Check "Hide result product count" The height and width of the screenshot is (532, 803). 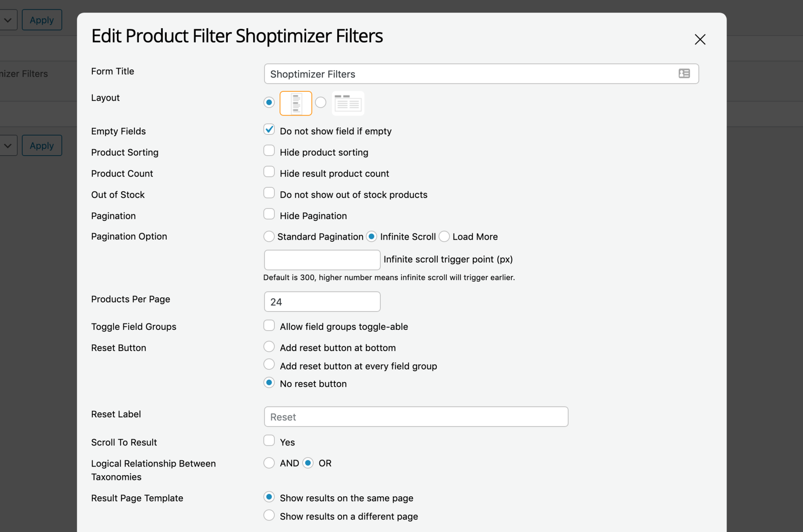tap(269, 172)
